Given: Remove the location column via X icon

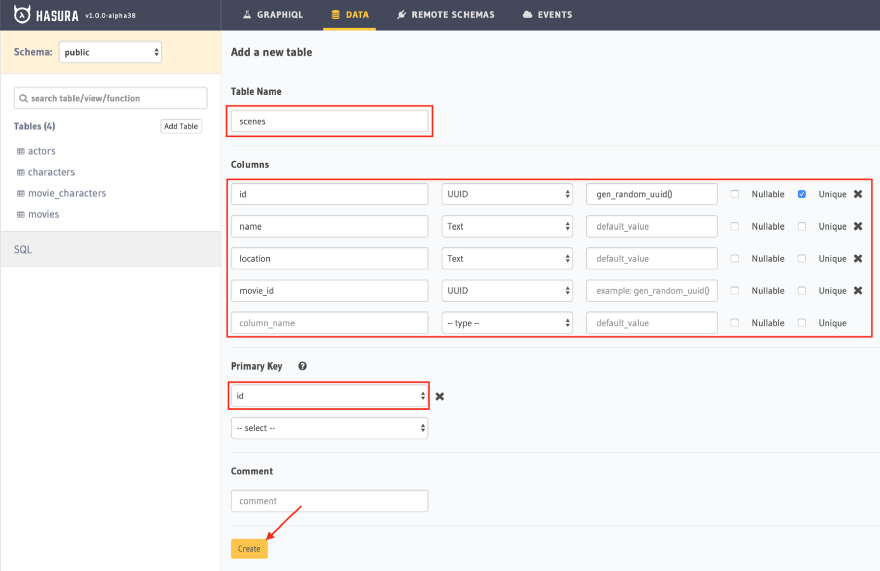Looking at the screenshot, I should point(858,258).
